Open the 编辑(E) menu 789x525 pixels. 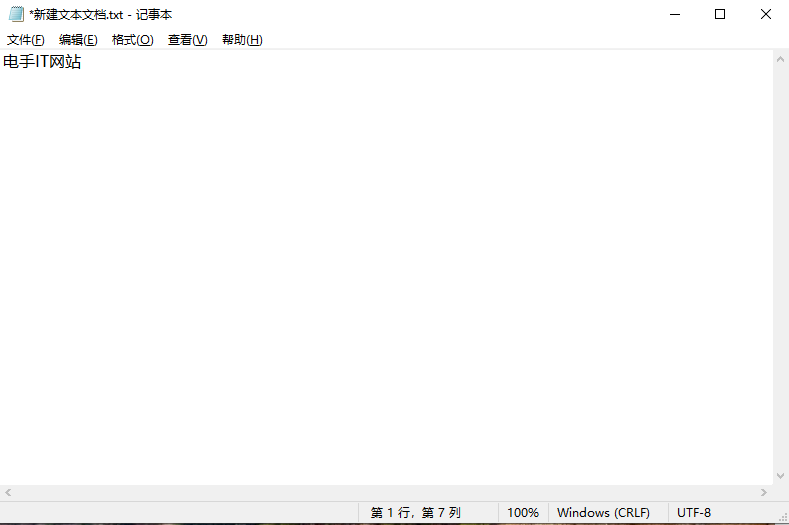pos(78,40)
